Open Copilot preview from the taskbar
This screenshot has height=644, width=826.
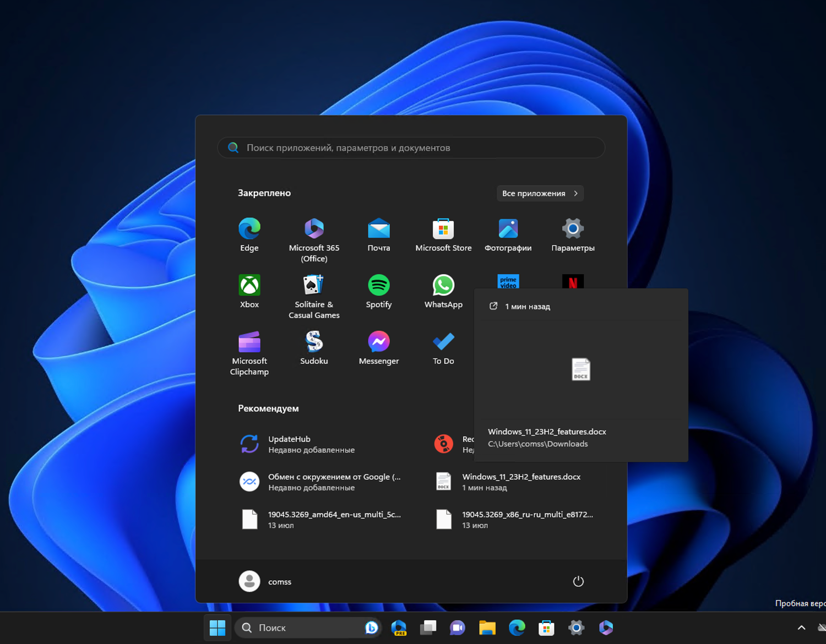(399, 627)
